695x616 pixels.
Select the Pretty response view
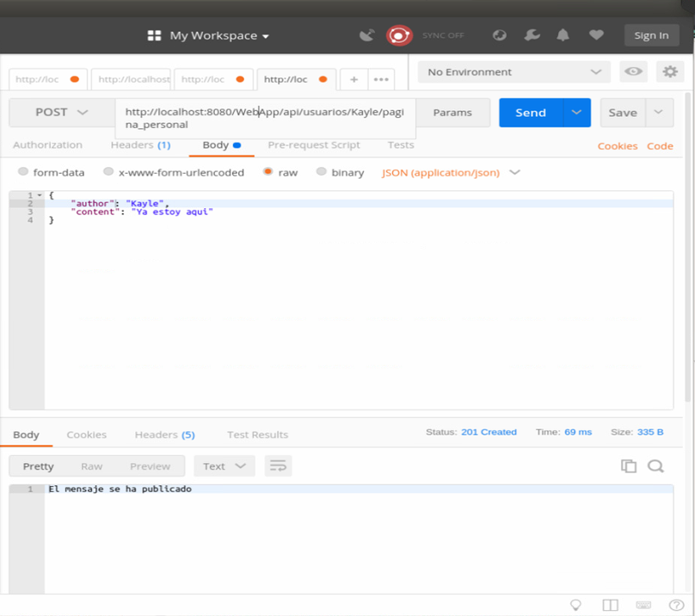click(x=38, y=466)
